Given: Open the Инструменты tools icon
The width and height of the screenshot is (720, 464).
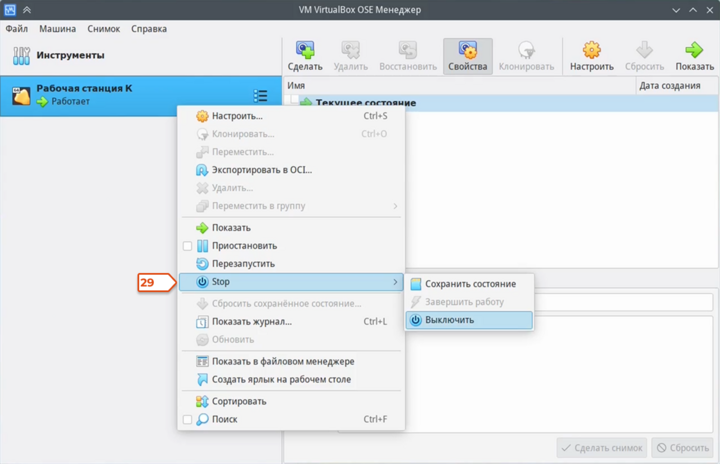Looking at the screenshot, I should click(x=21, y=56).
